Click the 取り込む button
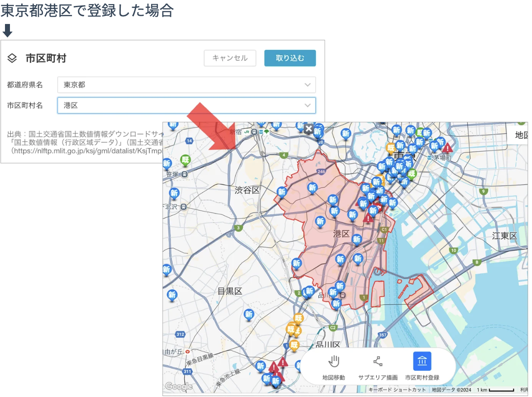 click(290, 58)
